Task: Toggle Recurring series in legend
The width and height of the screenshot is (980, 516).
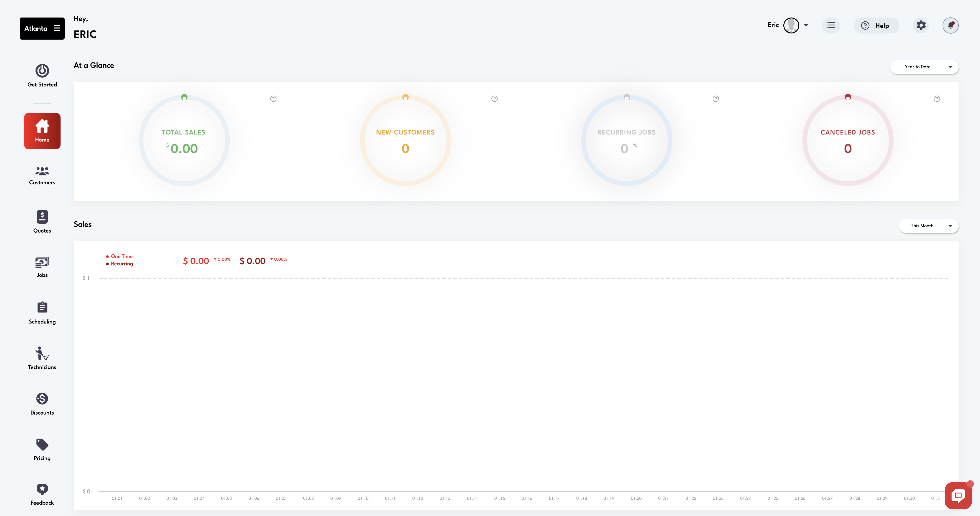Action: point(121,263)
